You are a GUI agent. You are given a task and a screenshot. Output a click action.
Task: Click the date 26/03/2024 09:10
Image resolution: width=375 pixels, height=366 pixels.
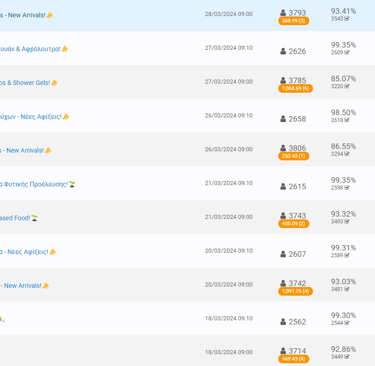point(229,116)
